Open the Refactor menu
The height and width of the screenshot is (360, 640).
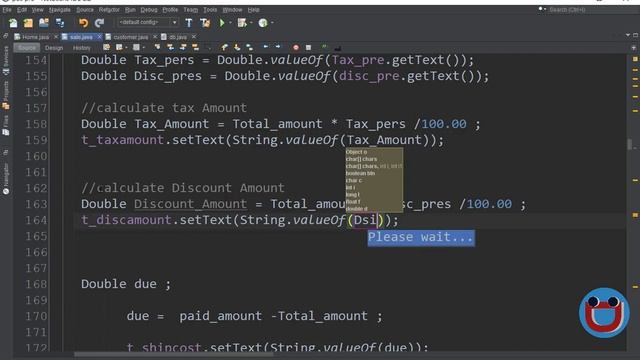[109, 10]
